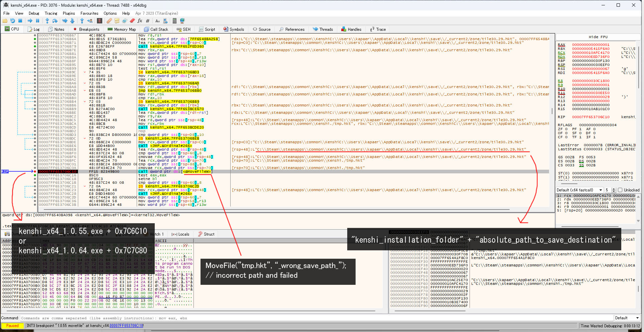This screenshot has width=644, height=332.
Task: Open the Struct tab in dump pane
Action: click(x=206, y=234)
